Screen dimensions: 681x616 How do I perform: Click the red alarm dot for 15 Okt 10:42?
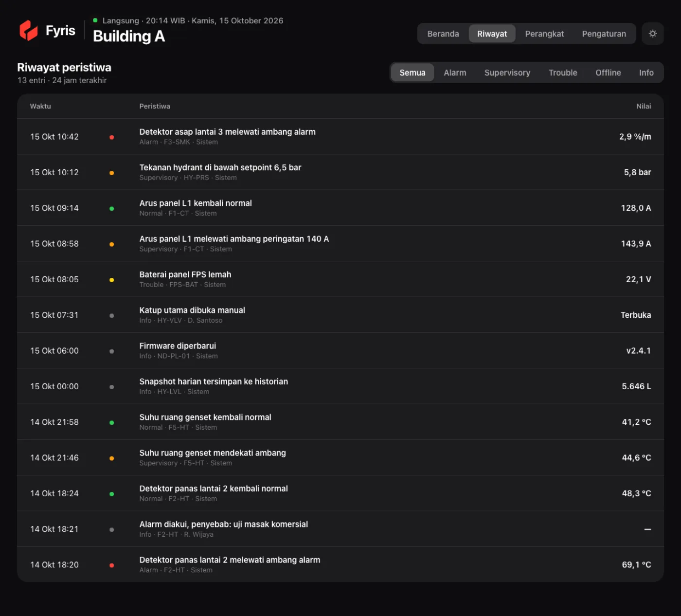112,137
